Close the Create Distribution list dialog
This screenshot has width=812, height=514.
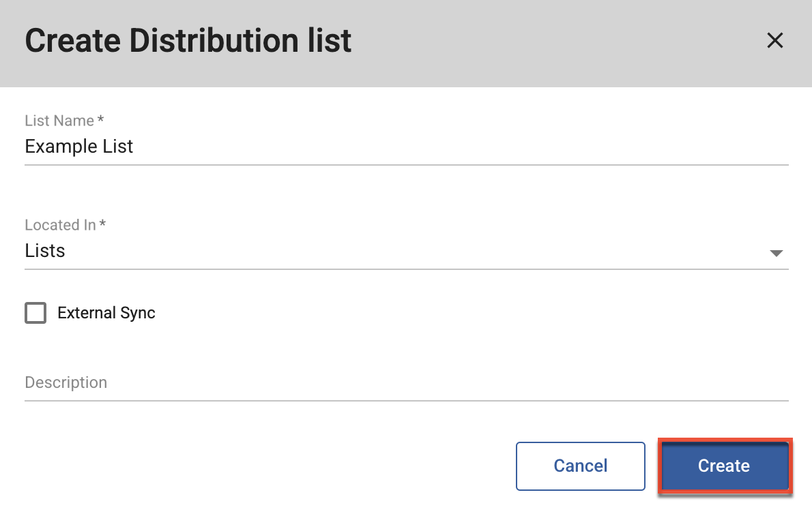(x=775, y=40)
